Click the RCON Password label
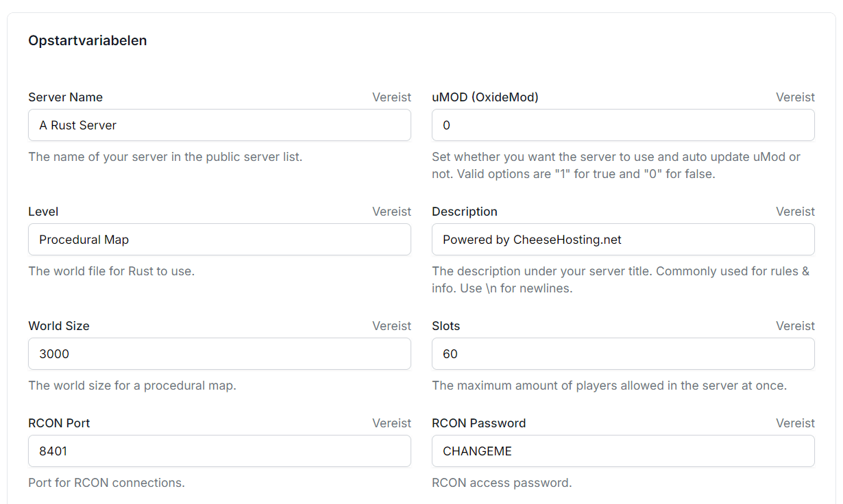 tap(478, 423)
